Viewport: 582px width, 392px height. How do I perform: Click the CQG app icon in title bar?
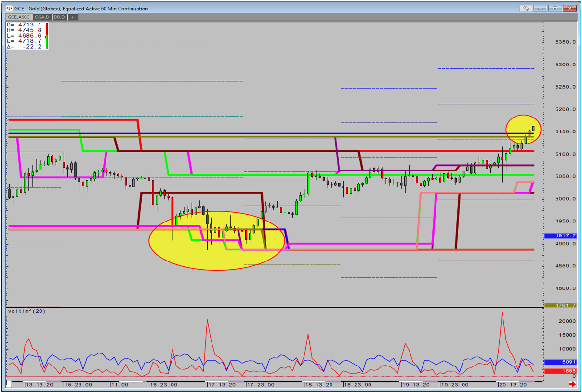tap(9, 8)
